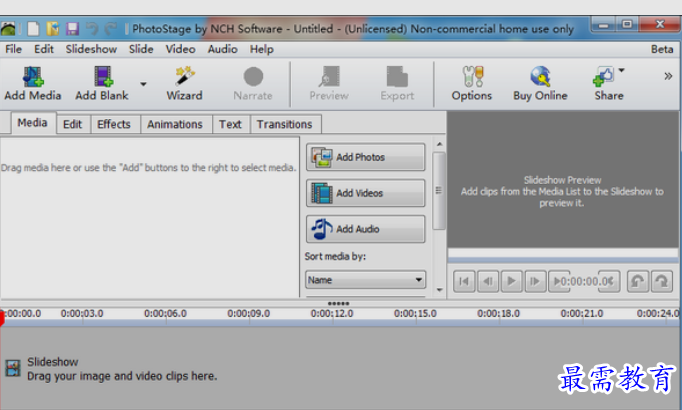Click the Share thumbs-up icon

[603, 77]
